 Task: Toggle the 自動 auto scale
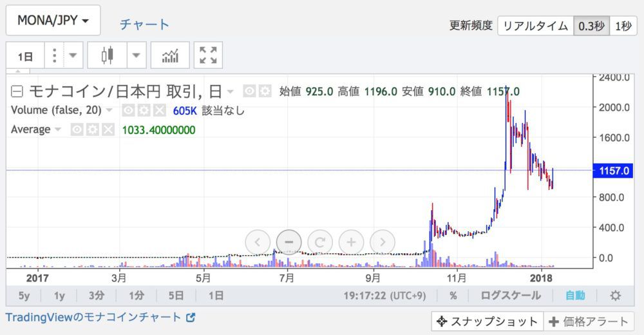(x=575, y=296)
